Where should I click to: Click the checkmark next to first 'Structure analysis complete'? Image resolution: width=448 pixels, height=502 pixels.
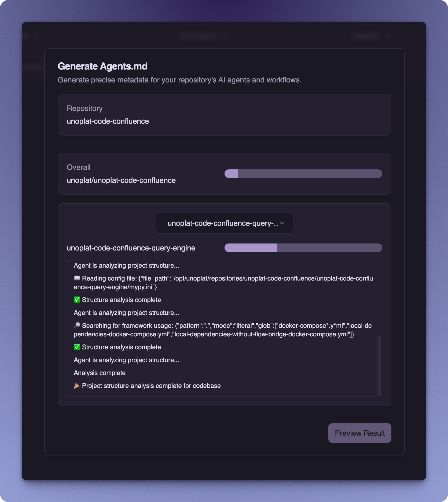click(x=77, y=300)
